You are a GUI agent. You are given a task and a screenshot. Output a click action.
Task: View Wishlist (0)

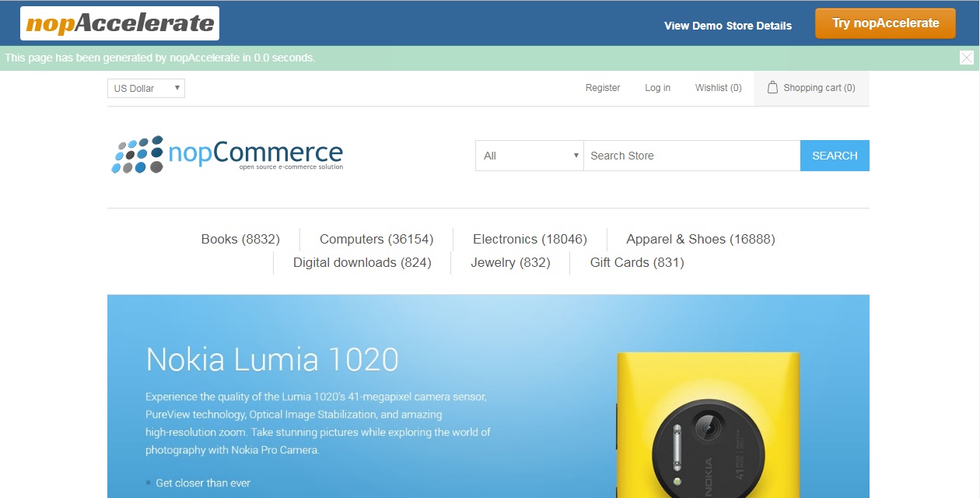719,88
